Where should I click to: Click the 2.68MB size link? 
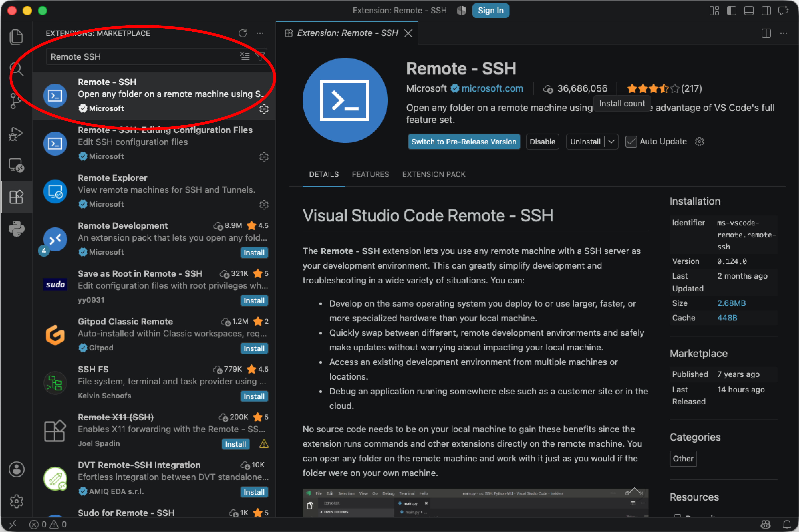coord(731,303)
